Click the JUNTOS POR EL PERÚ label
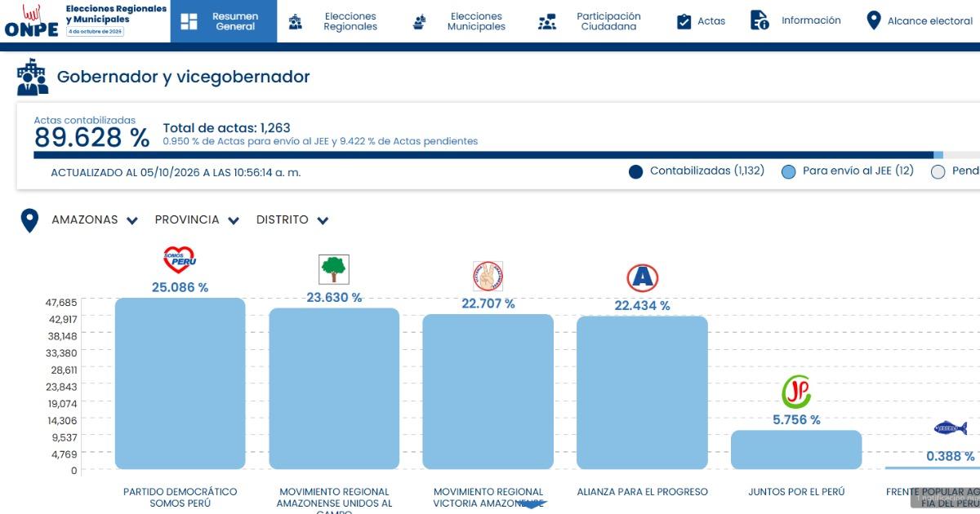 pos(796,492)
